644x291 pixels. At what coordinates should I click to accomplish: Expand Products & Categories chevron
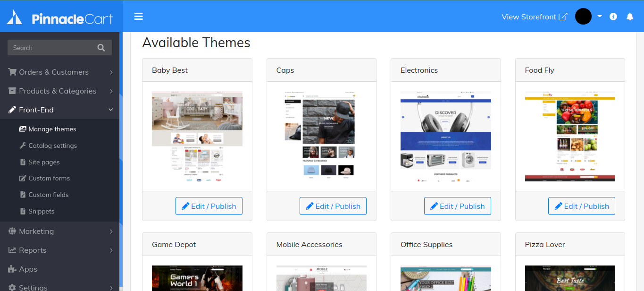111,91
